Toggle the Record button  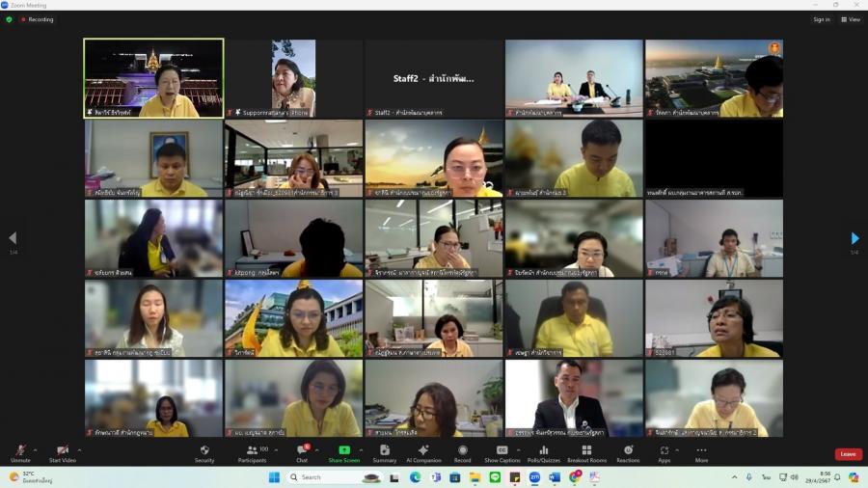pyautogui.click(x=463, y=452)
